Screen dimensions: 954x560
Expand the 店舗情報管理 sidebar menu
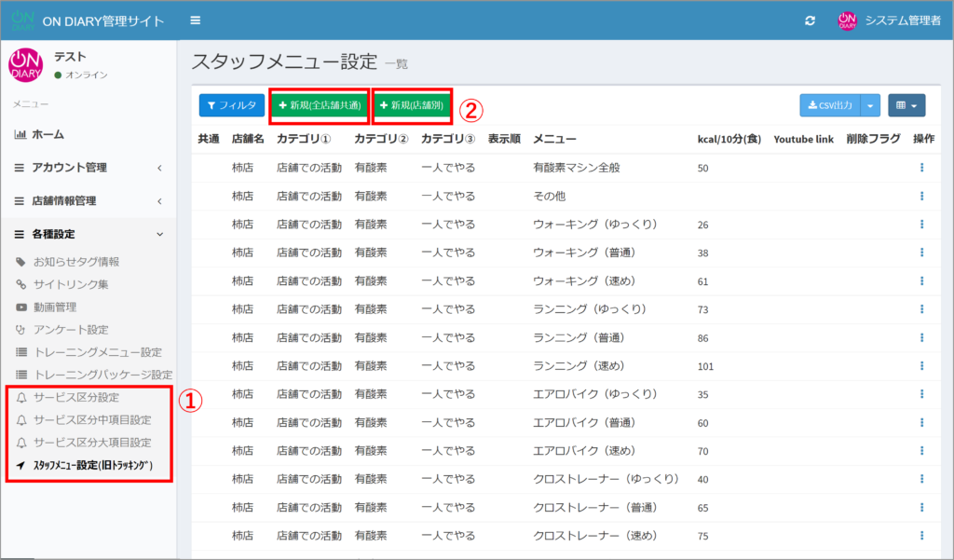88,200
